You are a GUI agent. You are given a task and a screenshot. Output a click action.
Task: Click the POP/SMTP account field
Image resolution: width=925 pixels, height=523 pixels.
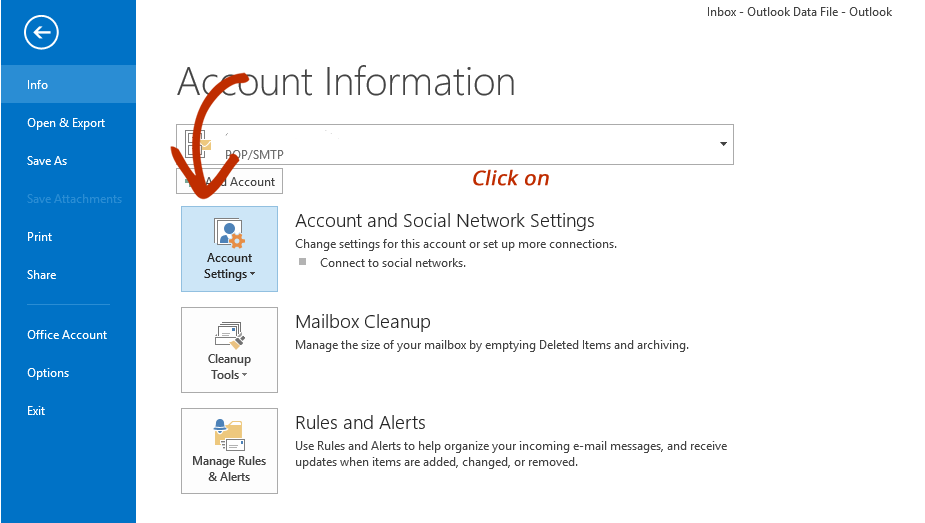pos(455,144)
